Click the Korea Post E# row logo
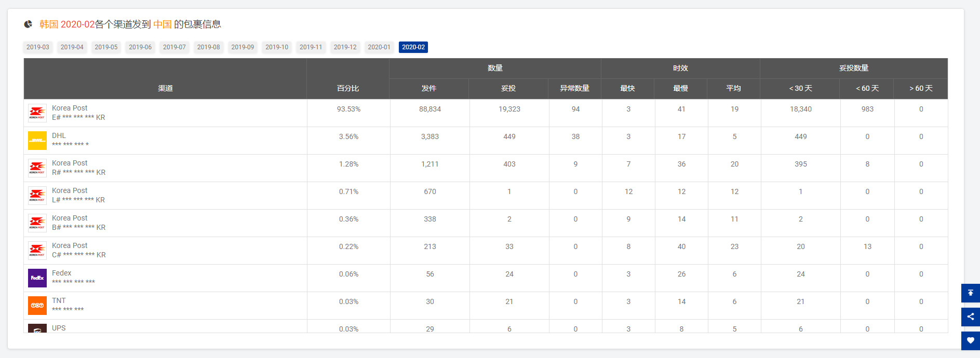The height and width of the screenshot is (358, 980). [x=37, y=113]
